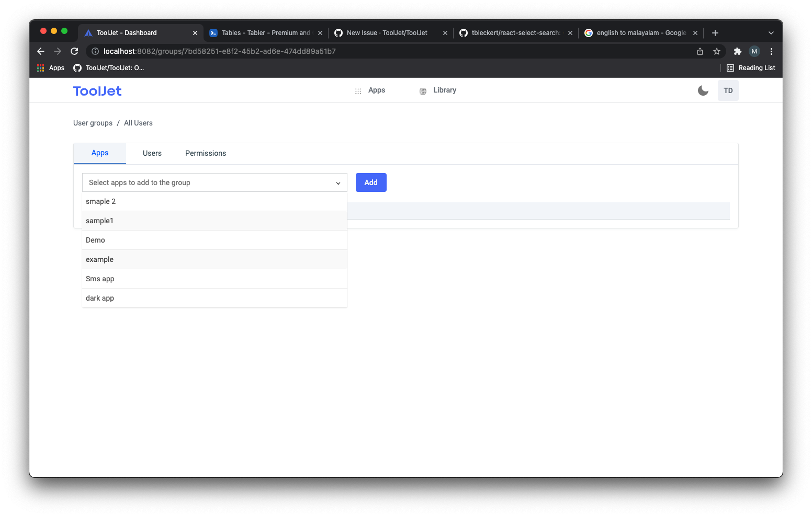The image size is (812, 516).
Task: Open the TD user avatar menu
Action: pos(728,90)
